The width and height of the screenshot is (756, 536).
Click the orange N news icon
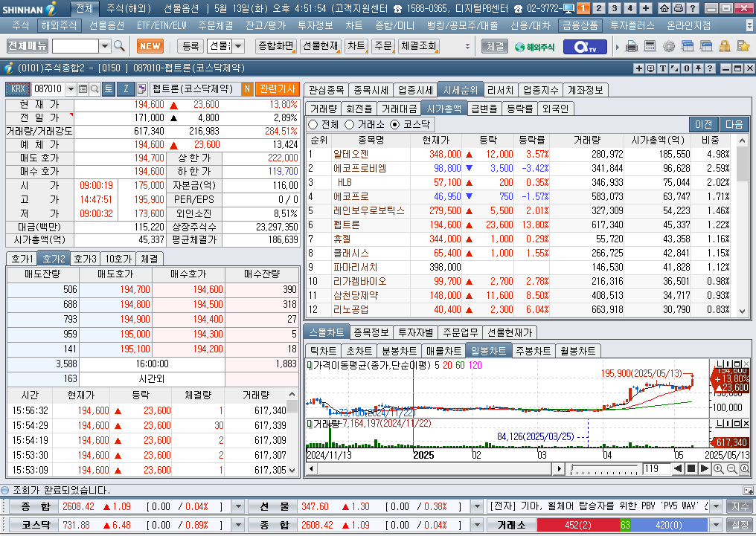[247, 88]
